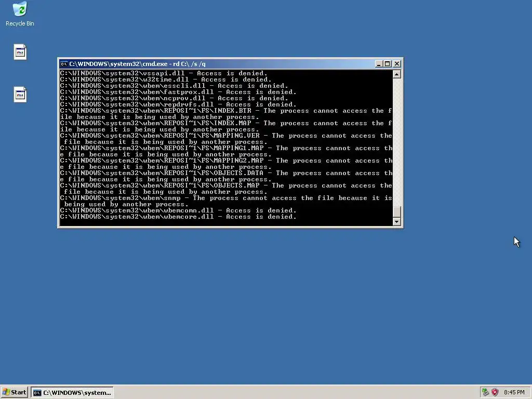Click the wbem\esscli.dll output line
Viewport: 532px width, 399px height.
click(174, 86)
